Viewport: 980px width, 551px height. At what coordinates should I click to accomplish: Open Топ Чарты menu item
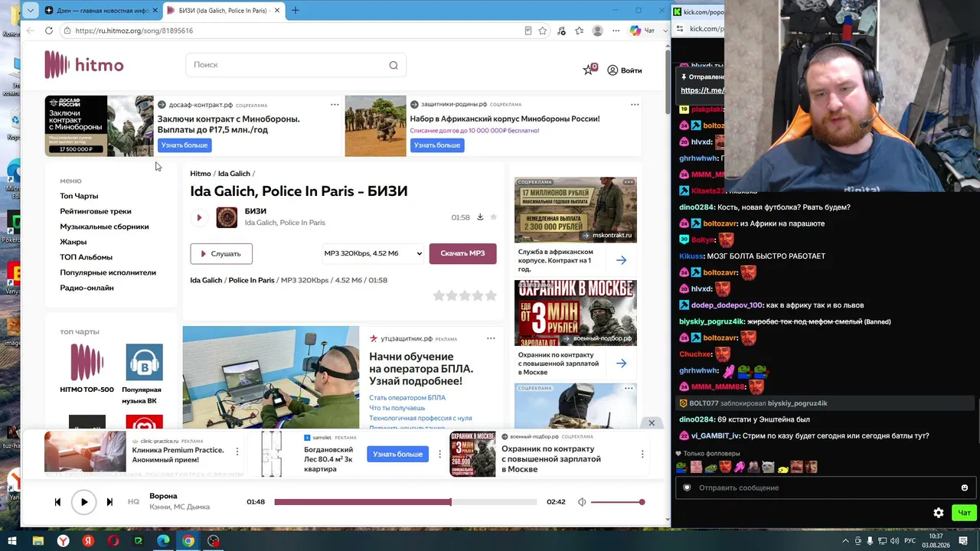coord(79,196)
